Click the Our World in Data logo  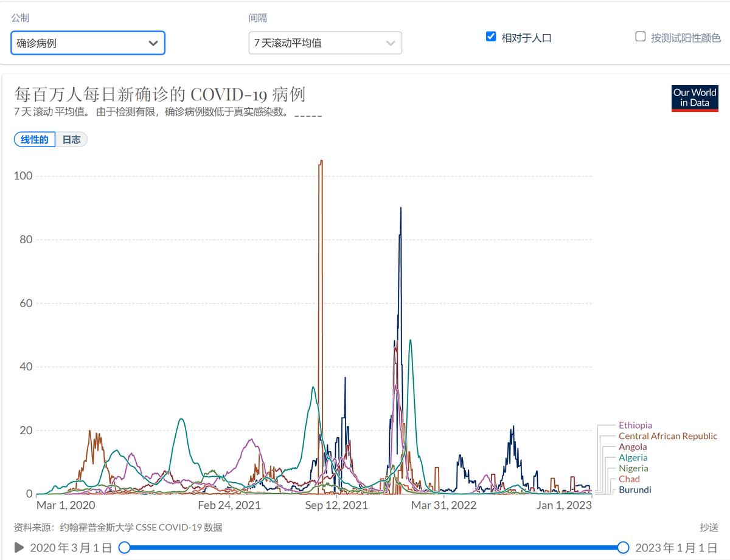click(694, 98)
